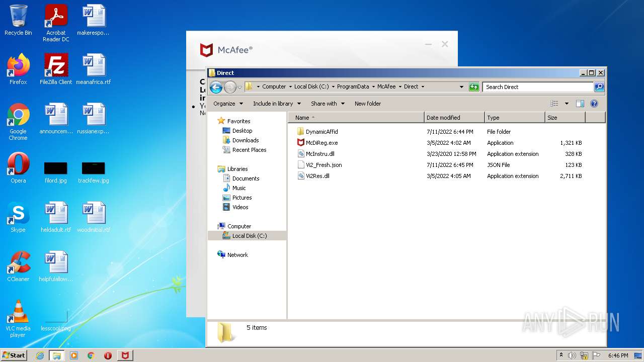Image resolution: width=644 pixels, height=362 pixels.
Task: Select filord.jpg image on desktop
Action: click(x=56, y=172)
